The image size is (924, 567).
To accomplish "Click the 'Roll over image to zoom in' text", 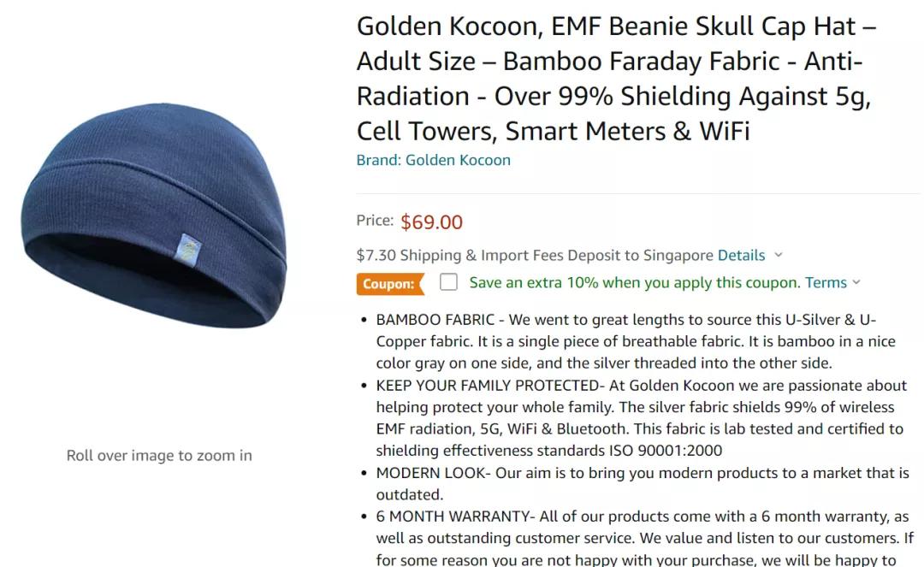I will (159, 456).
